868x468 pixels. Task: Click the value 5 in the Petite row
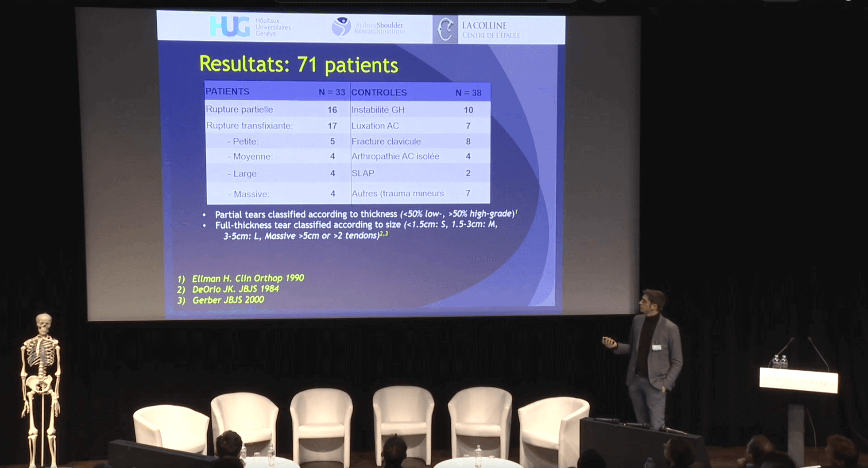click(x=332, y=142)
